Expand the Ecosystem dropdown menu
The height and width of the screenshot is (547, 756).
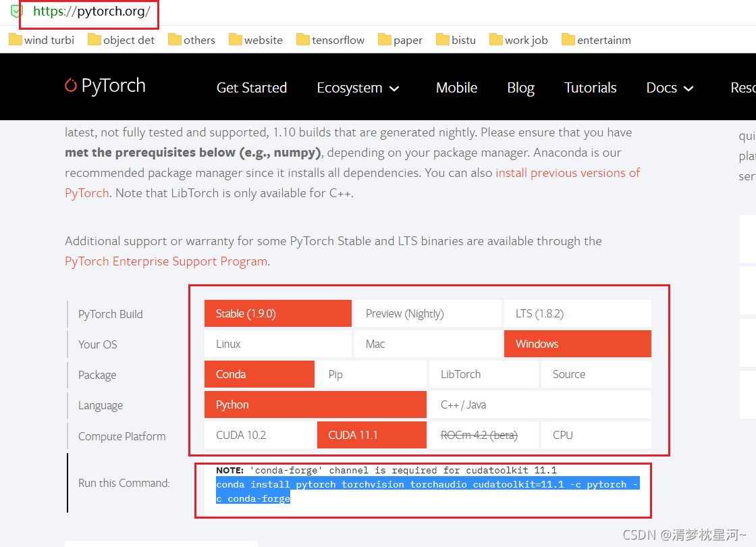click(358, 88)
